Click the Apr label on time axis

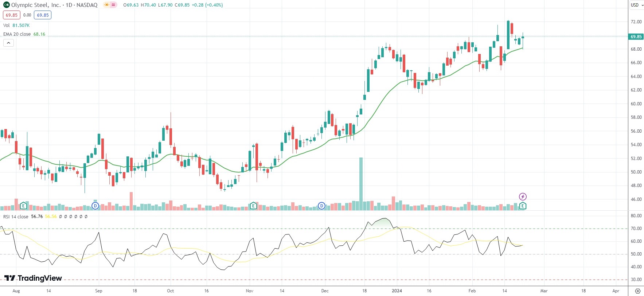616,291
